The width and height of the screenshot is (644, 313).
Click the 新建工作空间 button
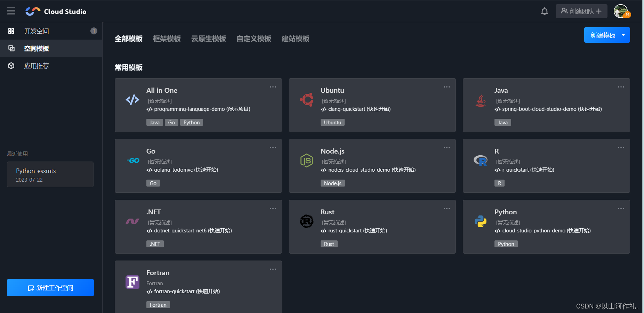pyautogui.click(x=50, y=288)
